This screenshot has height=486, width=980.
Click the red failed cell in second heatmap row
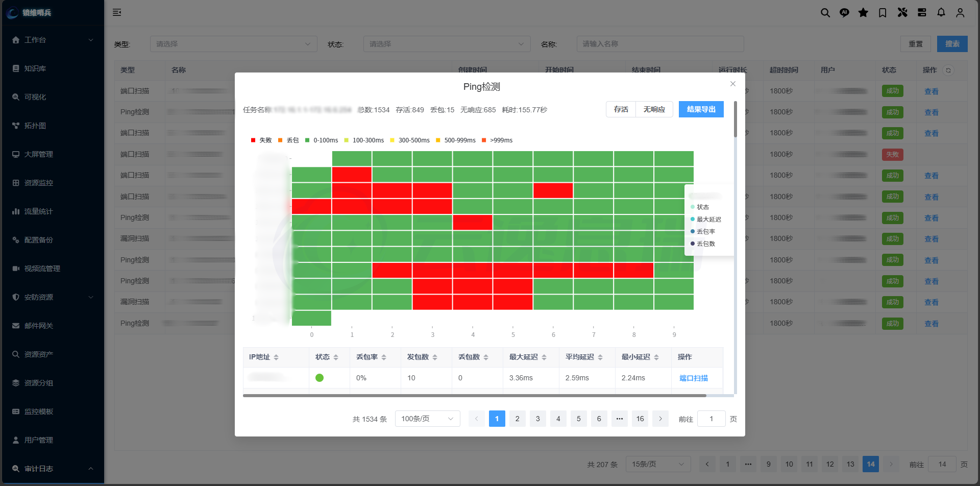pyautogui.click(x=352, y=175)
